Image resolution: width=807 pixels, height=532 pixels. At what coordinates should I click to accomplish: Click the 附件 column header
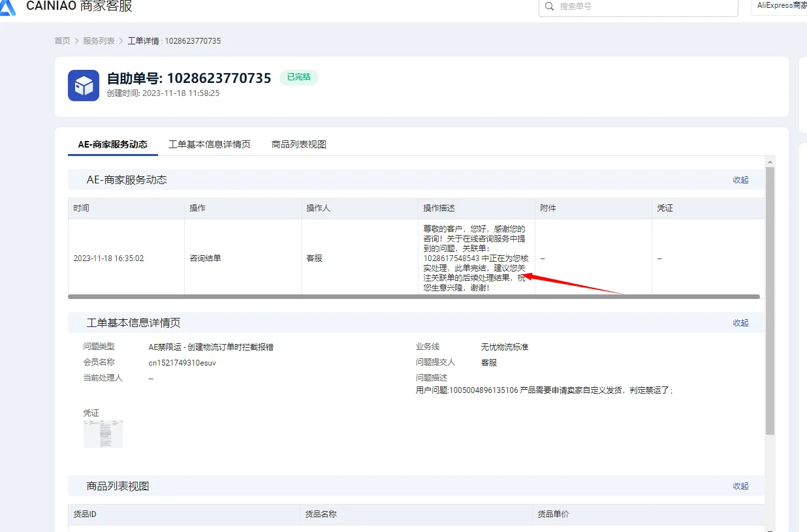click(593, 208)
